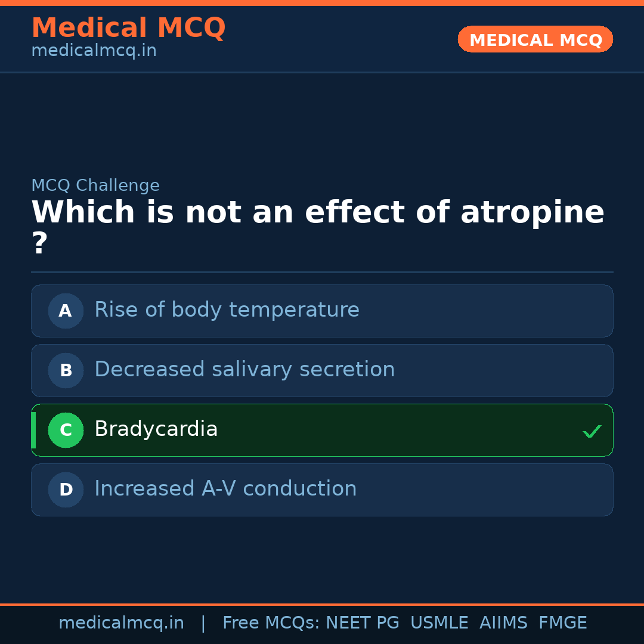This screenshot has width=644, height=644.
Task: Click the USMLE footer text
Action: pos(439,623)
